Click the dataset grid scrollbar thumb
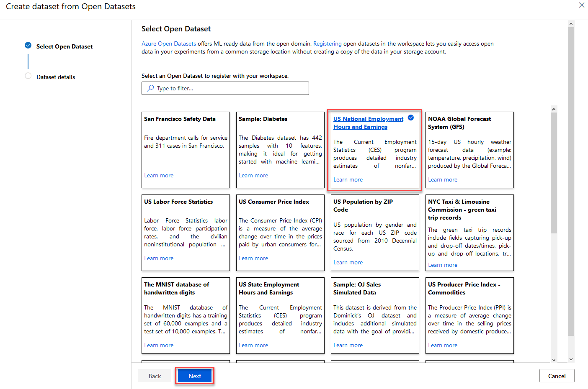Image resolution: width=588 pixels, height=389 pixels. (x=554, y=173)
